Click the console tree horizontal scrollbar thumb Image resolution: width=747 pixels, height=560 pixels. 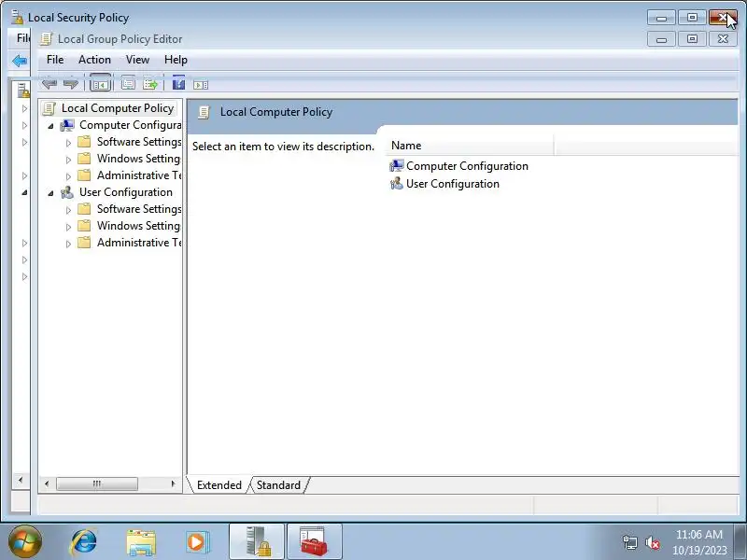click(97, 483)
